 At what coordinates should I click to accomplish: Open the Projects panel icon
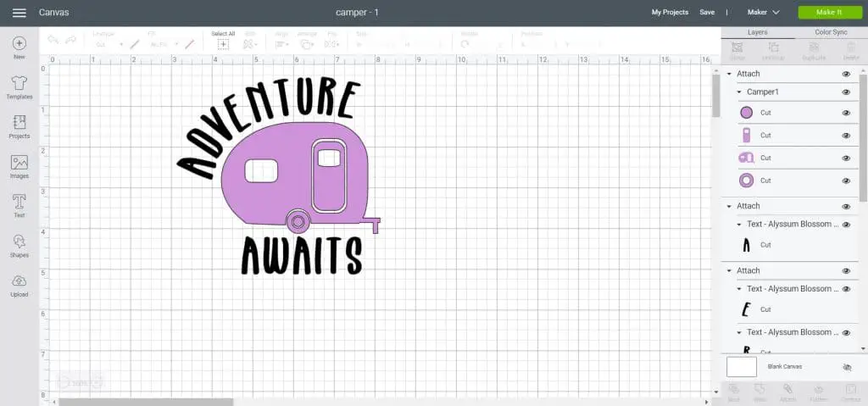pos(19,122)
